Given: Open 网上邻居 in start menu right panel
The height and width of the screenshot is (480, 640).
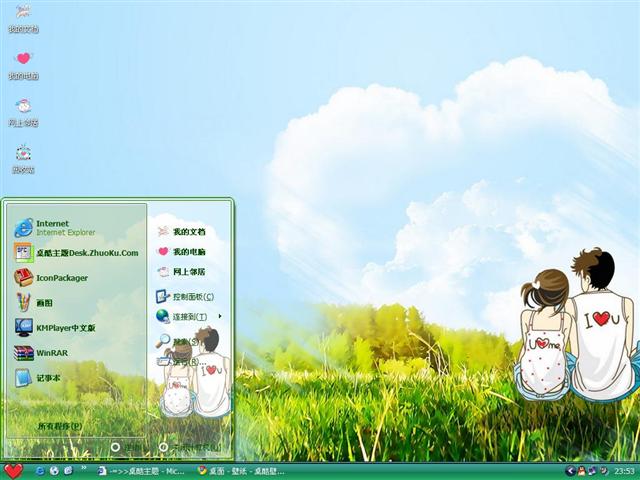Looking at the screenshot, I should coord(181,271).
